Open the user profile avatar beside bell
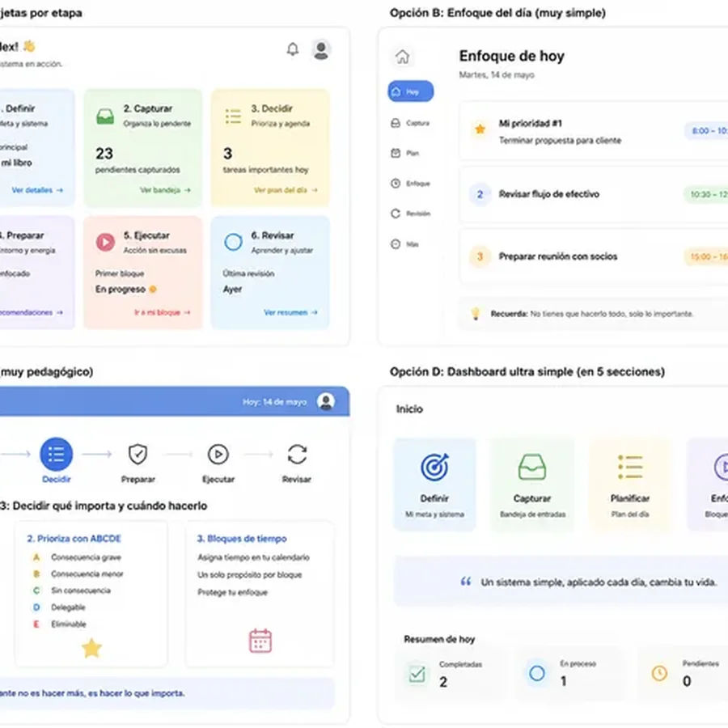728x728 pixels. (321, 49)
